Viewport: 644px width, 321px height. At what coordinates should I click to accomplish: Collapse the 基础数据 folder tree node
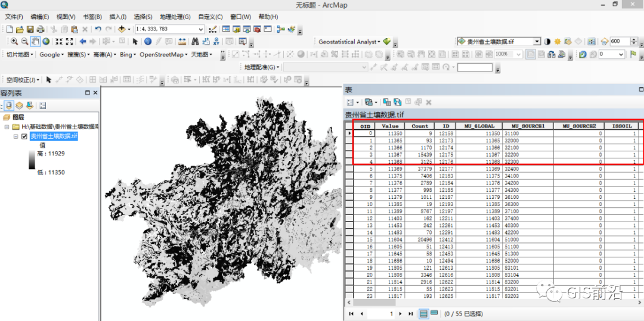pos(7,127)
